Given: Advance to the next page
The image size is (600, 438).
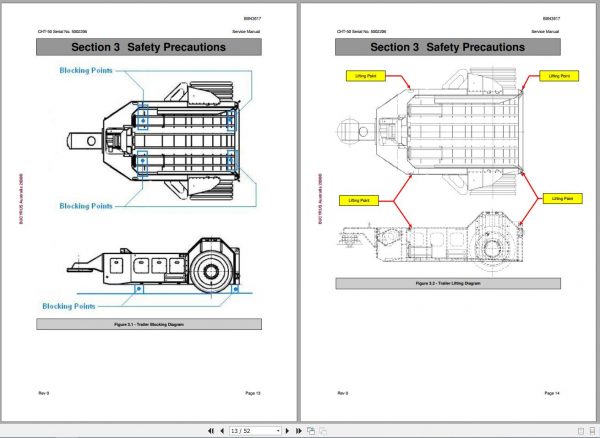Looking at the screenshot, I should 287,431.
